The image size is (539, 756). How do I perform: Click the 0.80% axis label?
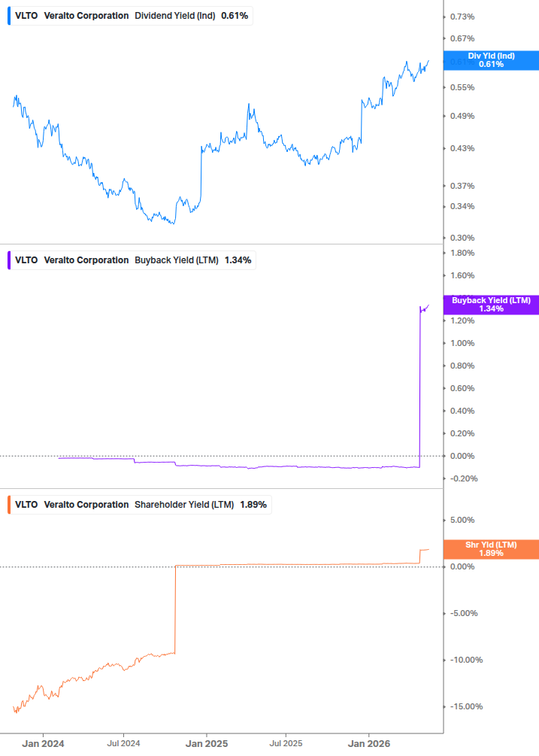(x=462, y=366)
